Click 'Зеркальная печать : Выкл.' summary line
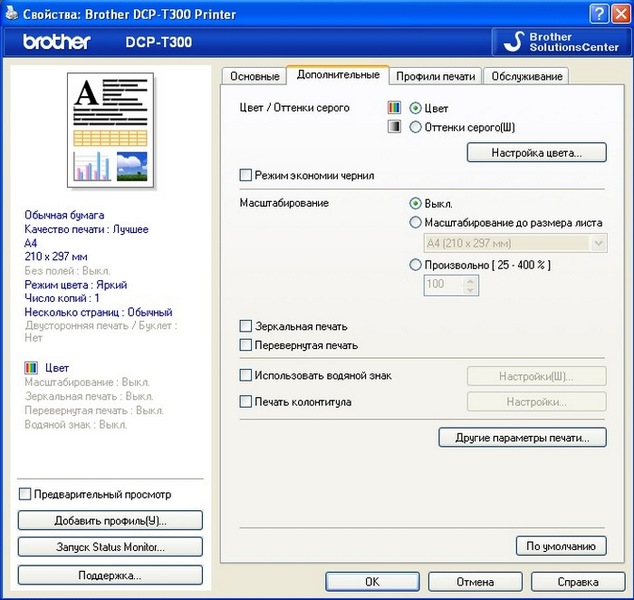 [x=89, y=396]
